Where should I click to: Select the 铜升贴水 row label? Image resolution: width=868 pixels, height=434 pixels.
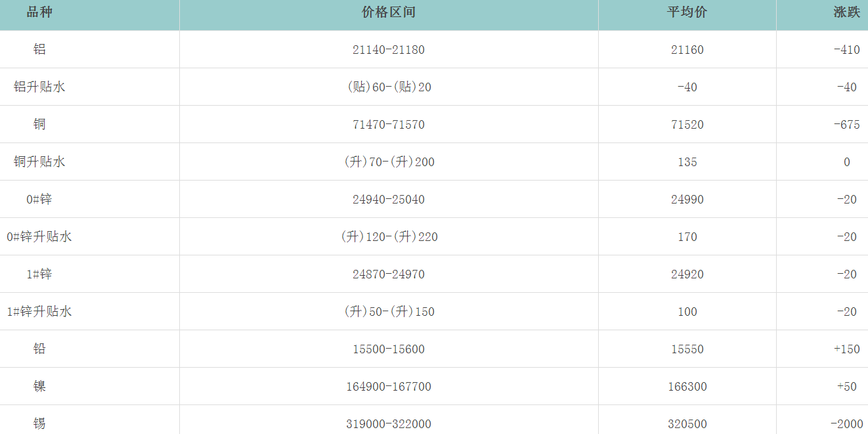(39, 162)
